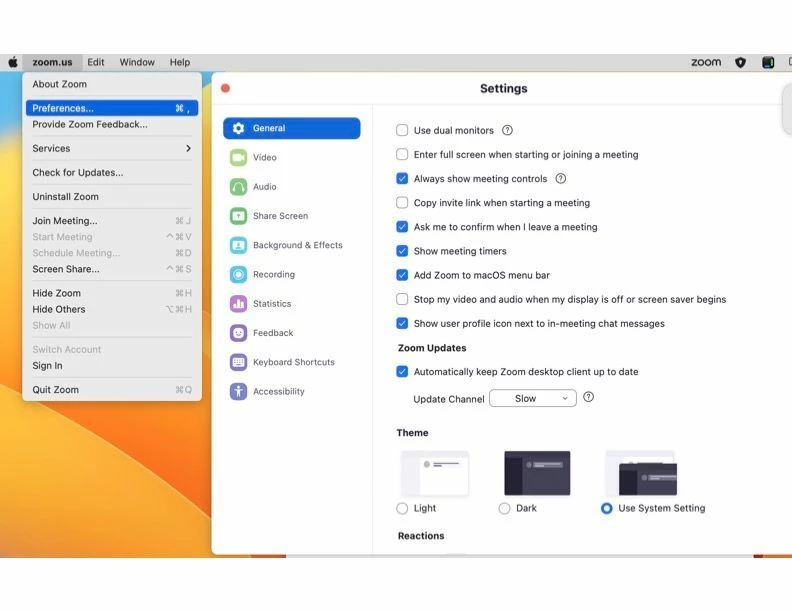
Task: Enable stop video and audio when display off
Action: coord(402,299)
